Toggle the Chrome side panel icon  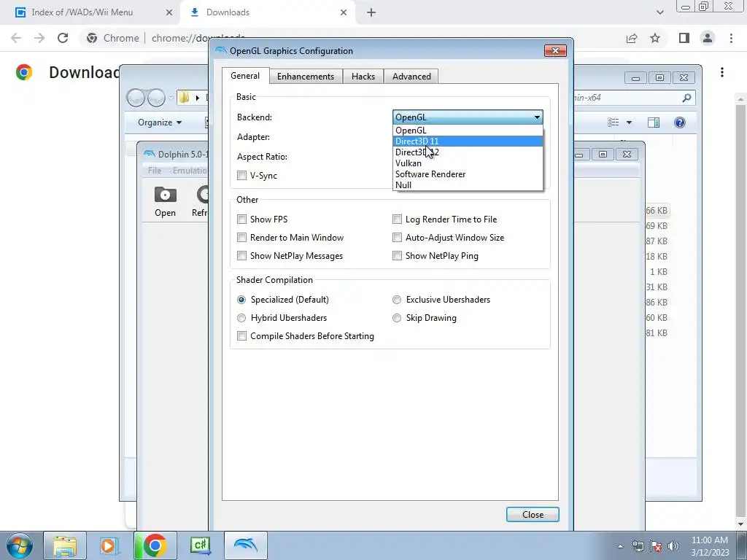point(684,38)
